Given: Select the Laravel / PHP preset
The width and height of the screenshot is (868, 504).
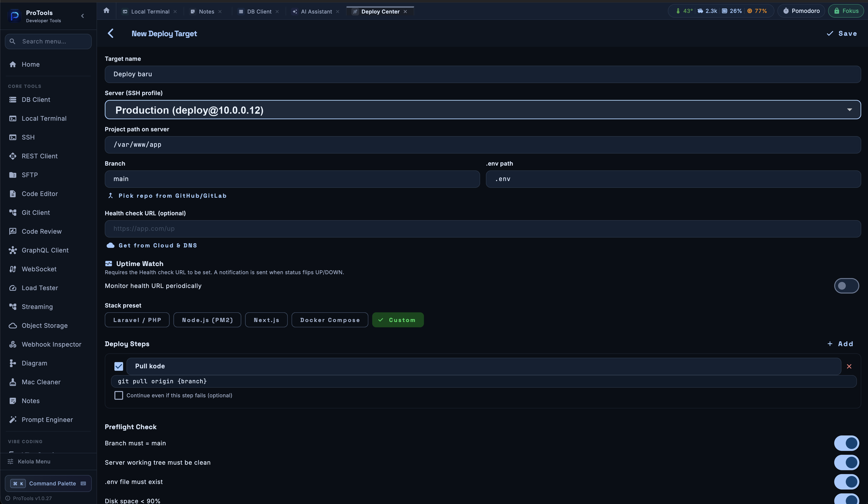Looking at the screenshot, I should (x=137, y=320).
